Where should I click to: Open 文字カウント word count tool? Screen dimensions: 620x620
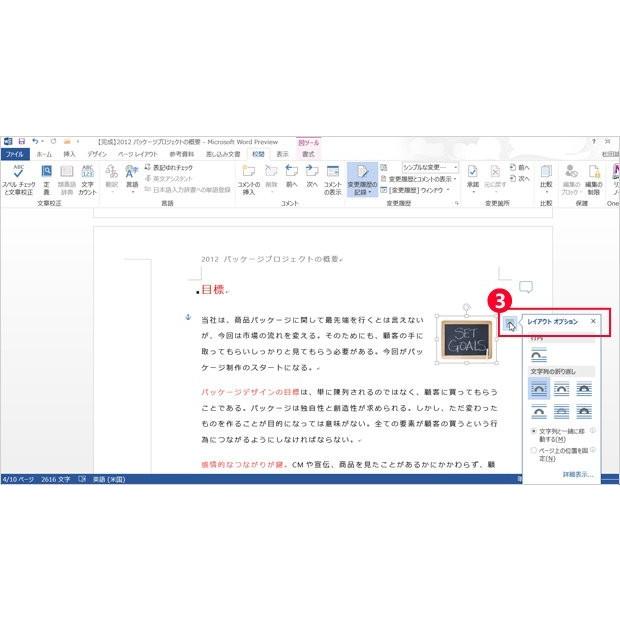click(87, 172)
